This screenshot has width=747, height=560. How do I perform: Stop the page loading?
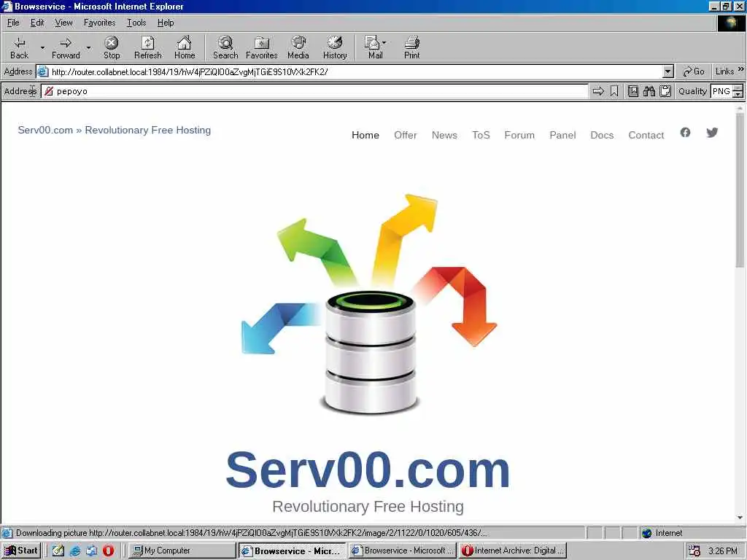[x=112, y=47]
